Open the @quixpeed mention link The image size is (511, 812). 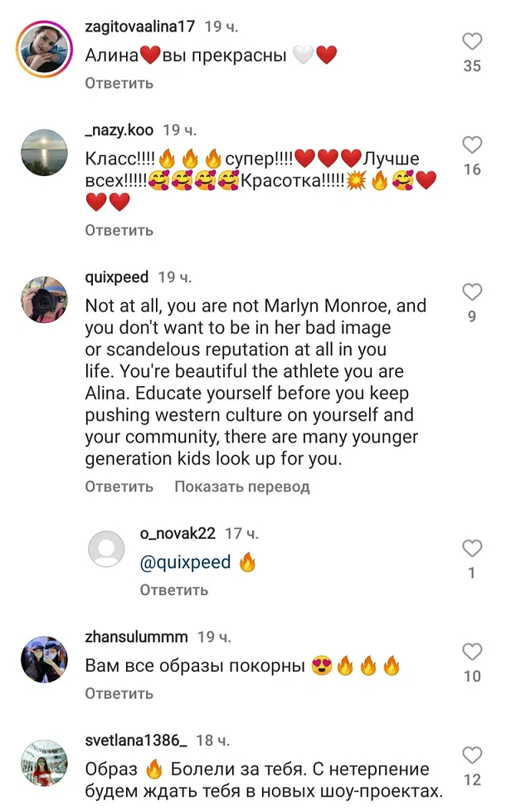(x=185, y=562)
